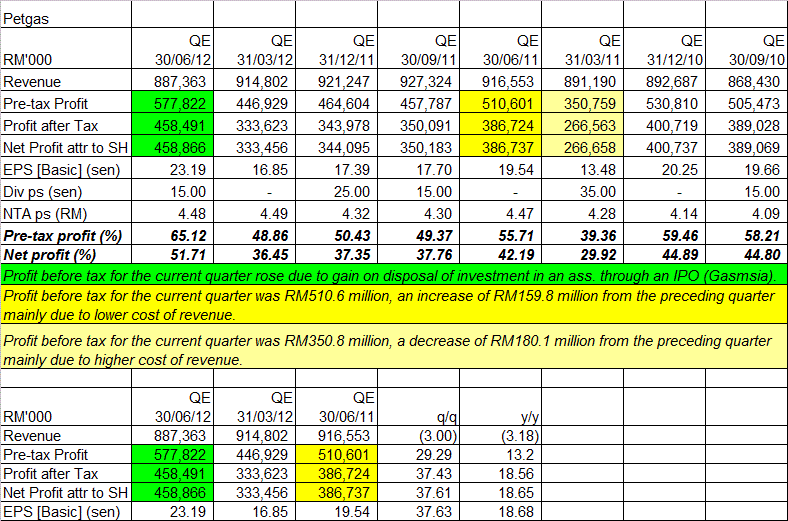Select the note mentioning RM510.6 million

[394, 305]
